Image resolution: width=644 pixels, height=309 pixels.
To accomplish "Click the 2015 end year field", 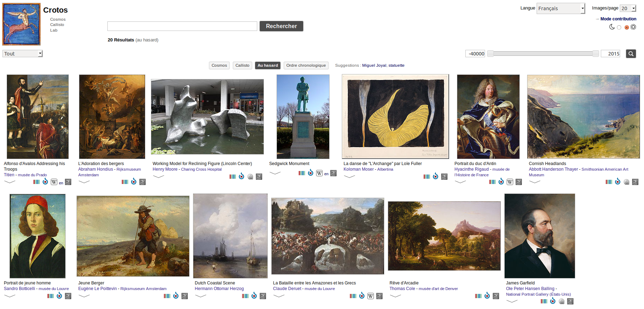I will 611,54.
